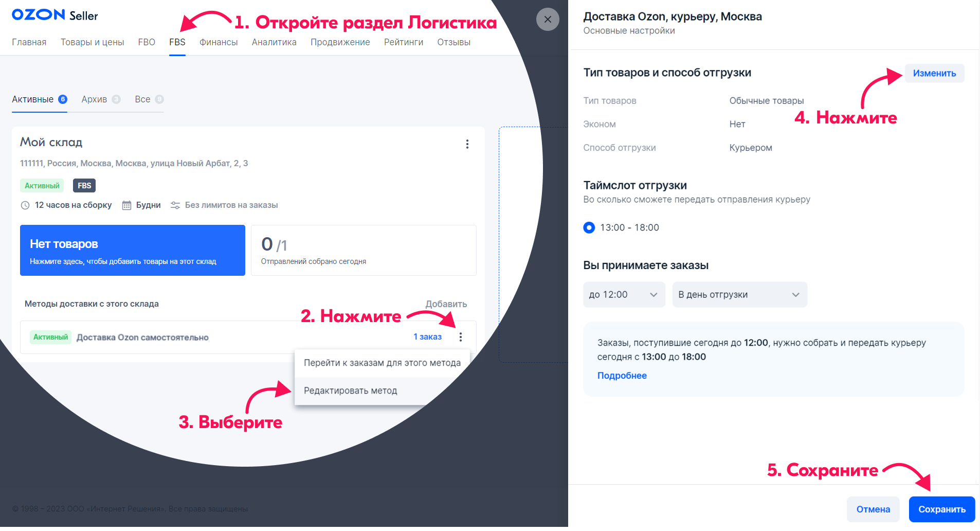Open Финансы in the top menu
Screen dimensions: 980x531
219,42
